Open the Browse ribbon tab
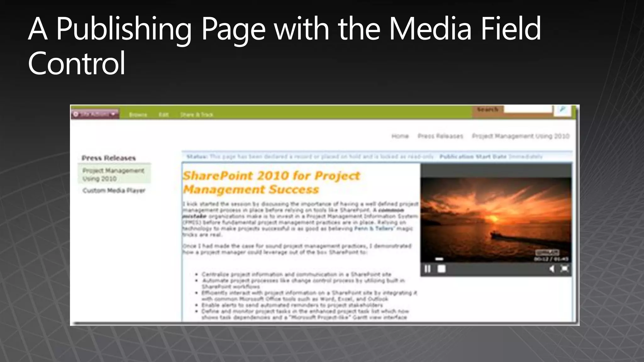Screen dimensions: 644x362 click(x=138, y=115)
